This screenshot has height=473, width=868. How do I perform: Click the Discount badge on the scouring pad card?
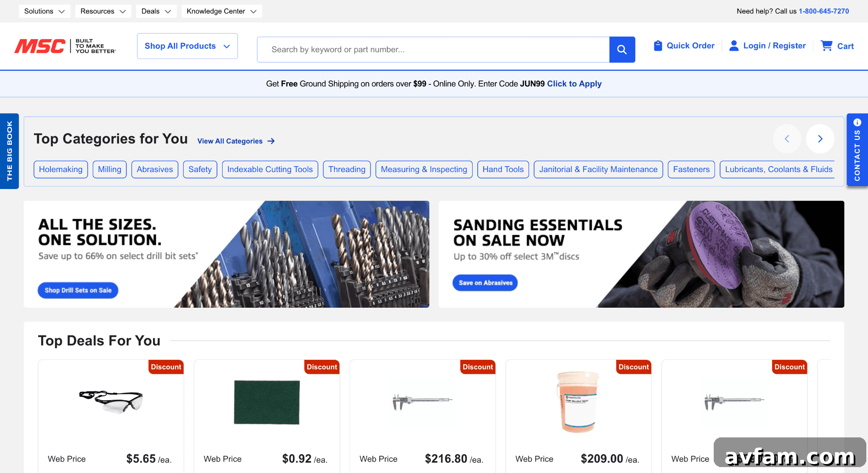[322, 367]
